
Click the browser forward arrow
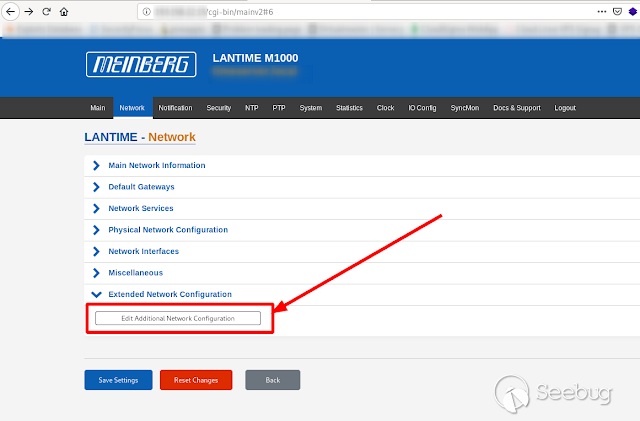29,11
